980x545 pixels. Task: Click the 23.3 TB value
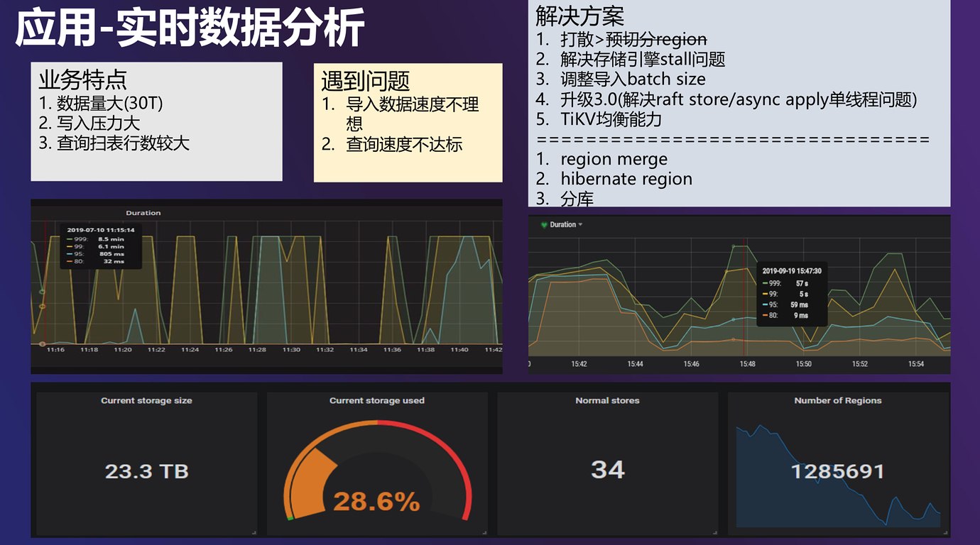pos(146,471)
